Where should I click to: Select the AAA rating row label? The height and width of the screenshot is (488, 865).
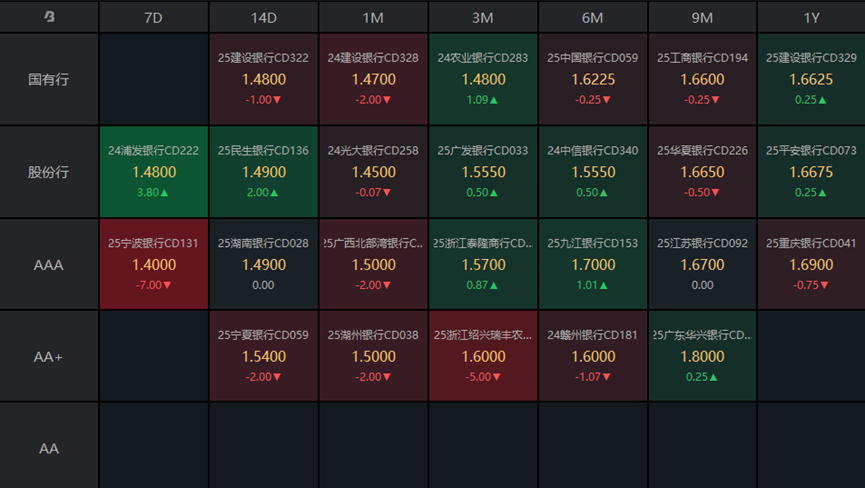click(49, 264)
